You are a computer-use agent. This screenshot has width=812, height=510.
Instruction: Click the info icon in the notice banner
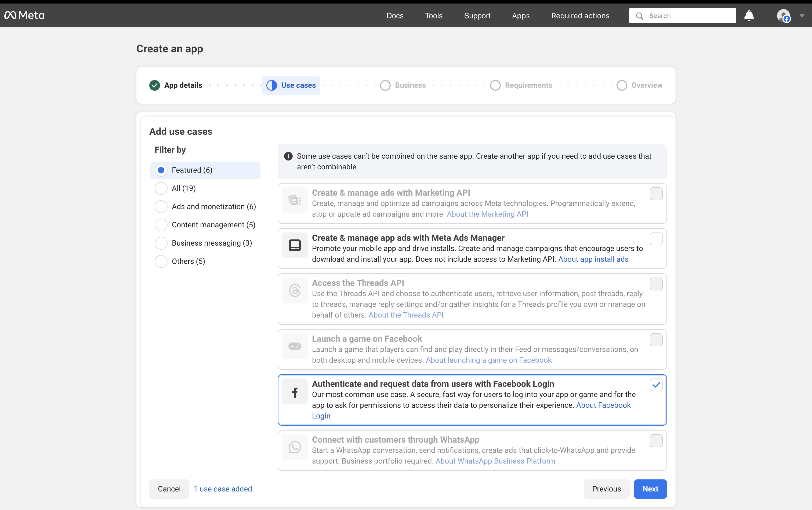click(x=288, y=156)
